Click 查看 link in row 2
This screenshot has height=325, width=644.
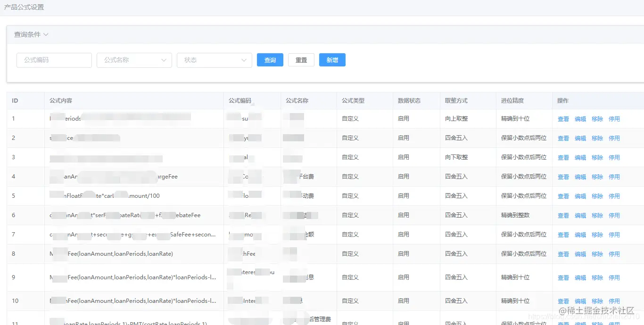point(563,138)
